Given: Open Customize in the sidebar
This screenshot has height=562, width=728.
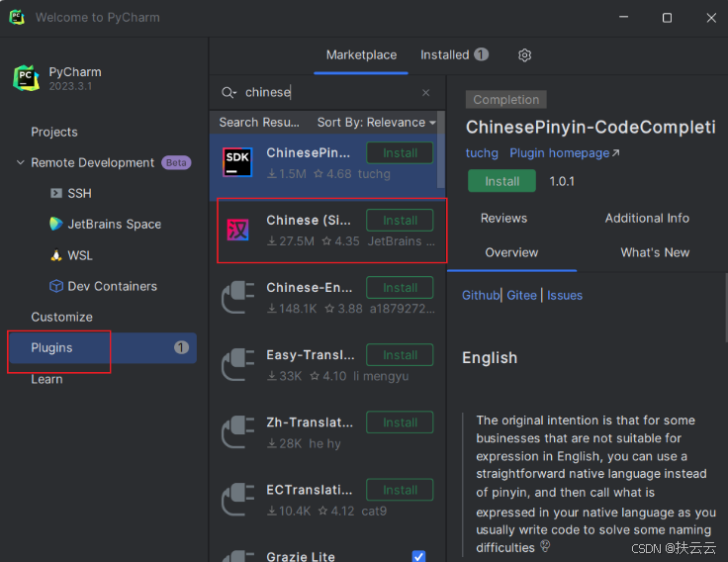Looking at the screenshot, I should [61, 317].
